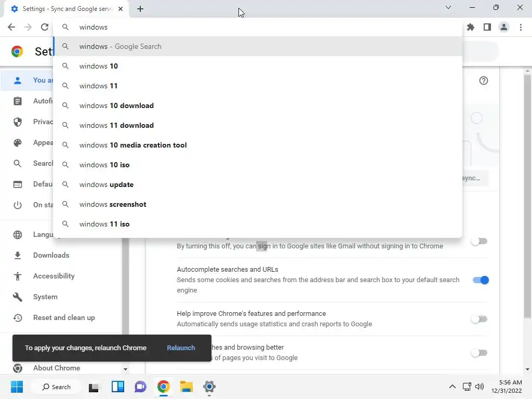Select the Search engine magnifier icon

pos(17,164)
